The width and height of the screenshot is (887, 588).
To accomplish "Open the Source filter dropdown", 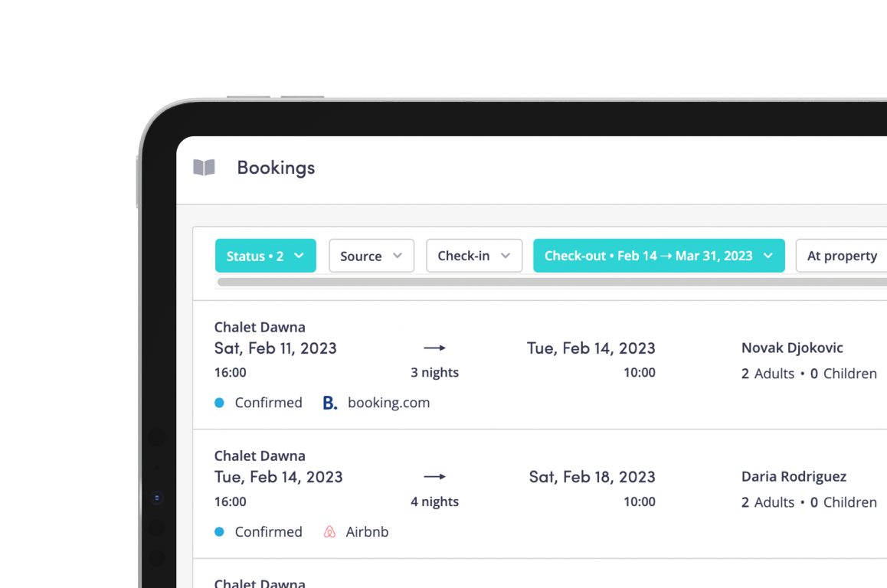I will [371, 256].
